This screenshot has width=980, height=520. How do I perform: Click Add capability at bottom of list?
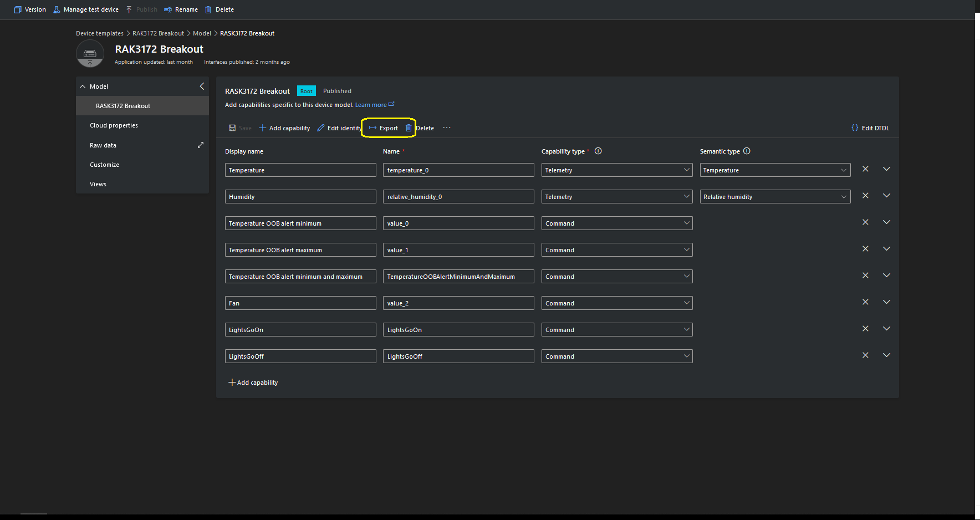[x=253, y=383]
